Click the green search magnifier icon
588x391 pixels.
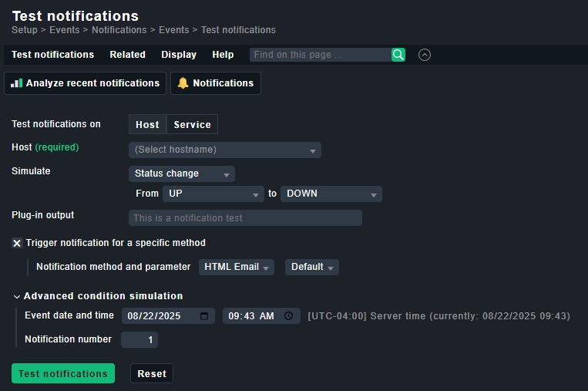(x=398, y=55)
